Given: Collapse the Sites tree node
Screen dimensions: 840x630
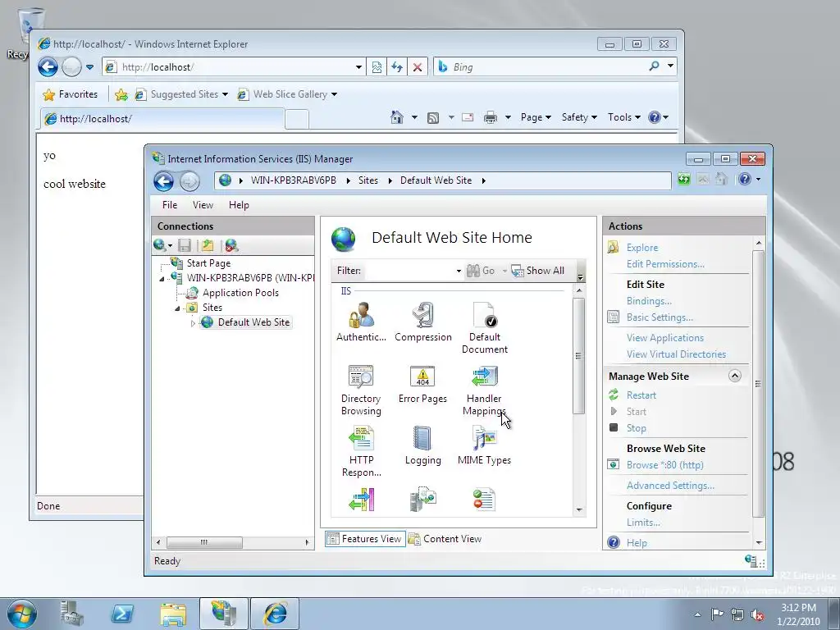Looking at the screenshot, I should tap(177, 308).
